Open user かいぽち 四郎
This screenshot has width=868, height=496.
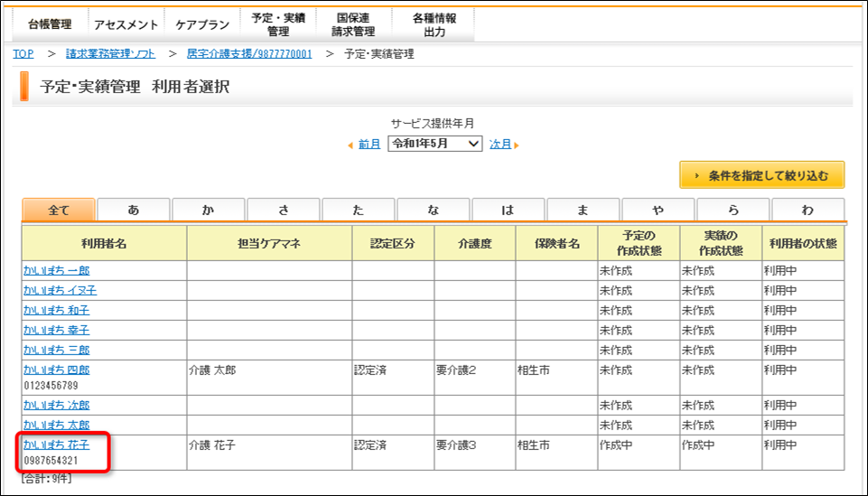coord(57,370)
